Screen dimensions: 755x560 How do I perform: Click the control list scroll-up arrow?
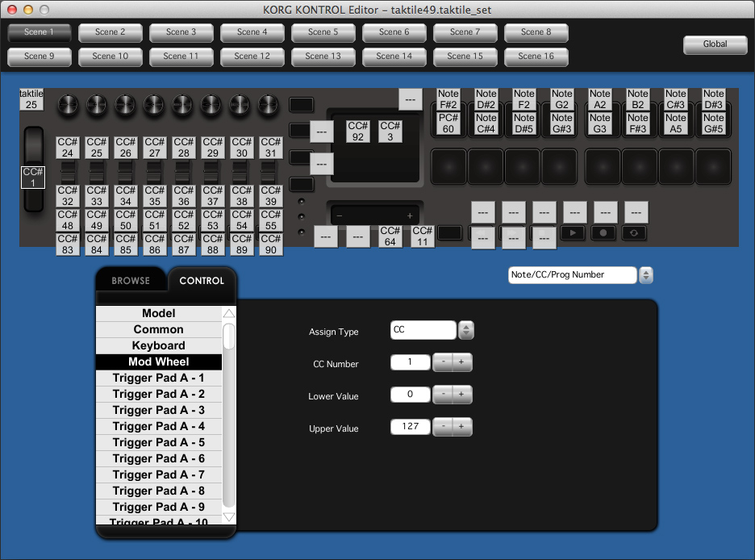coord(229,313)
